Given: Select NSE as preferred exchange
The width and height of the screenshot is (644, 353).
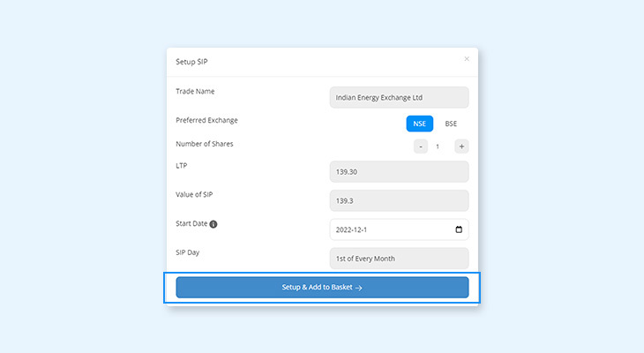Looking at the screenshot, I should (x=419, y=124).
